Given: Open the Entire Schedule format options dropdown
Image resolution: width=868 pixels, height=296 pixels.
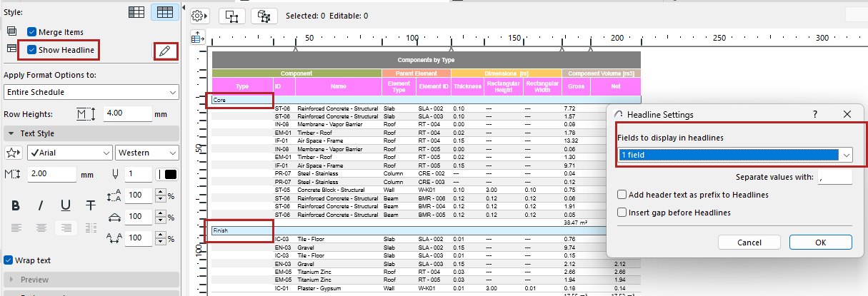Looking at the screenshot, I should [91, 92].
